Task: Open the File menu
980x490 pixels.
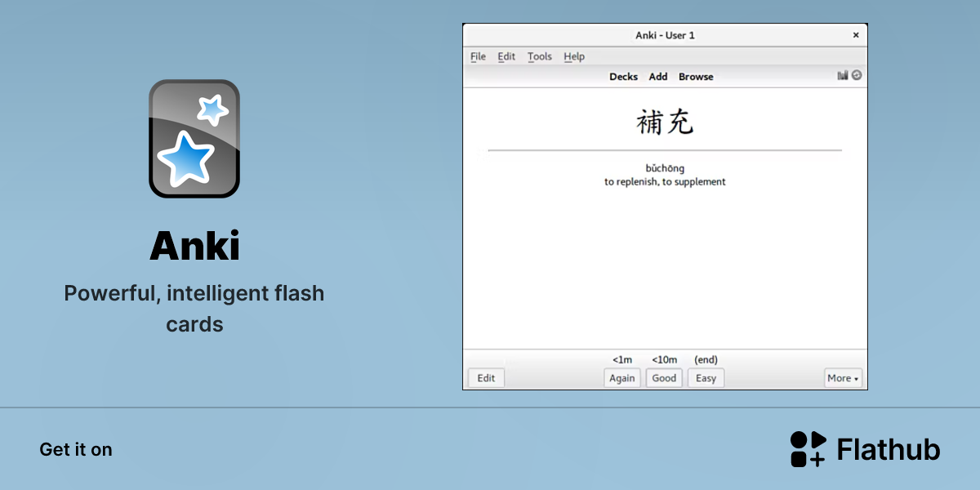Action: (479, 56)
